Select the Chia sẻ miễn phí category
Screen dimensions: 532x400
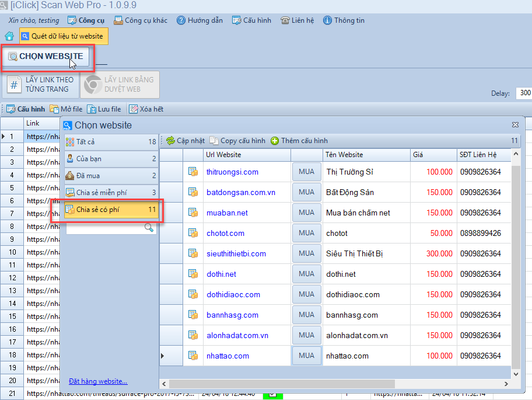[x=111, y=193]
